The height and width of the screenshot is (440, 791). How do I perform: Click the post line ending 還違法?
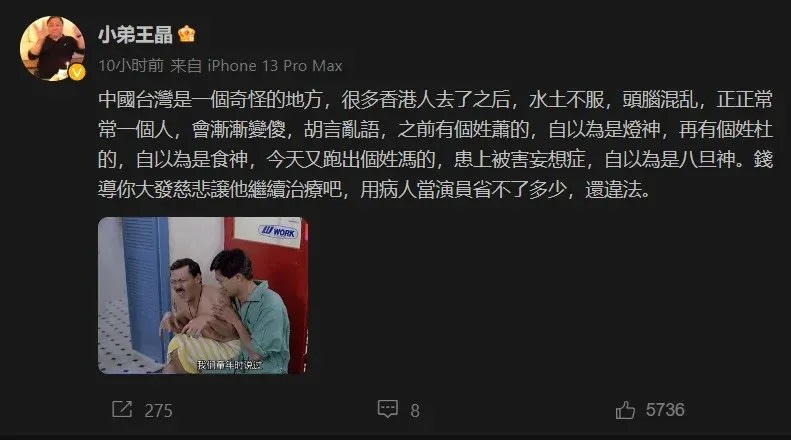click(x=374, y=190)
